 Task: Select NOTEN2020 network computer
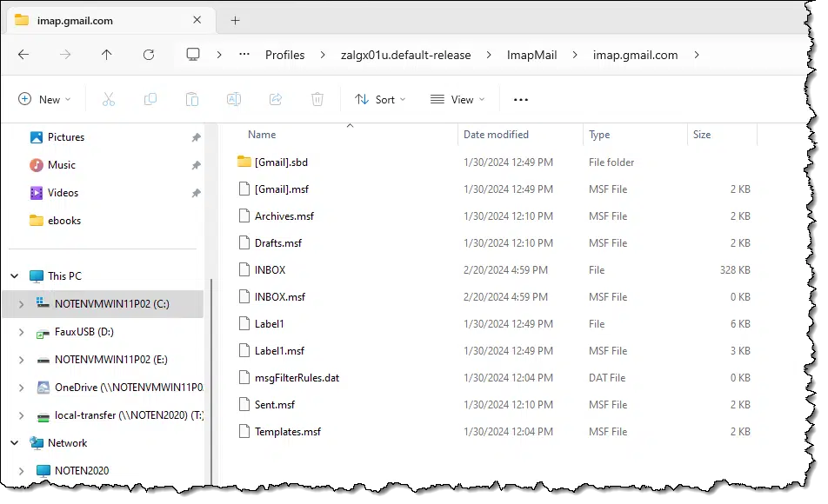(x=82, y=471)
